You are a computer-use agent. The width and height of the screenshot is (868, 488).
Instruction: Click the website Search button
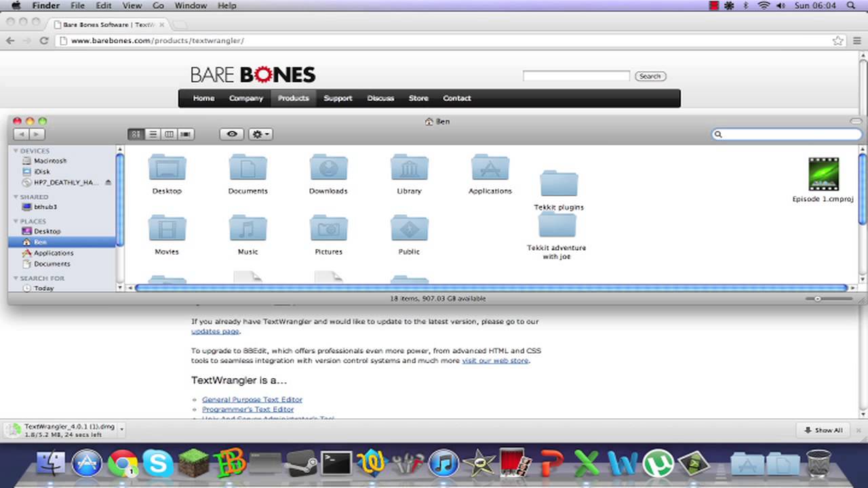tap(650, 76)
